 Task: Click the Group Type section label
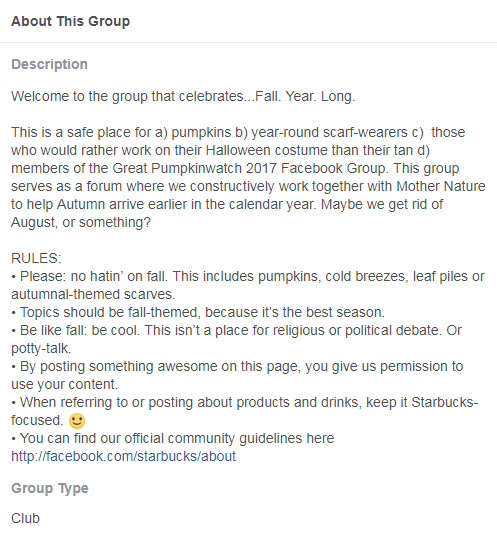50,488
